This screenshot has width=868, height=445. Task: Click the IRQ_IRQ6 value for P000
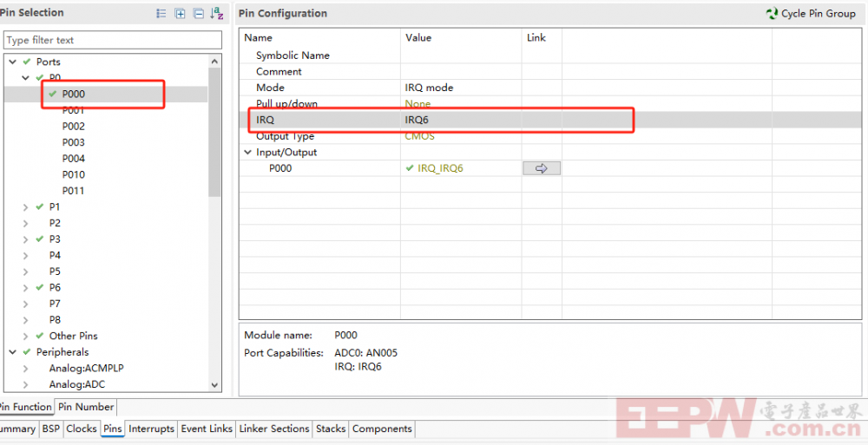point(440,168)
